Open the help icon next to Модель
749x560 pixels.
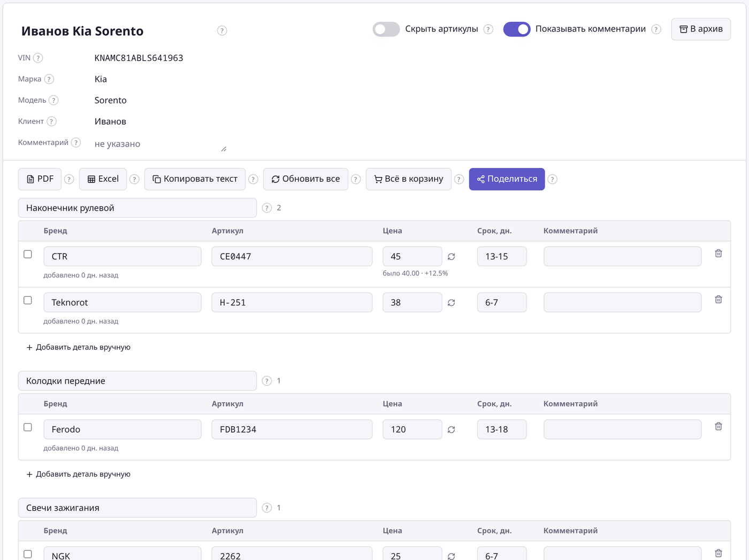click(53, 100)
